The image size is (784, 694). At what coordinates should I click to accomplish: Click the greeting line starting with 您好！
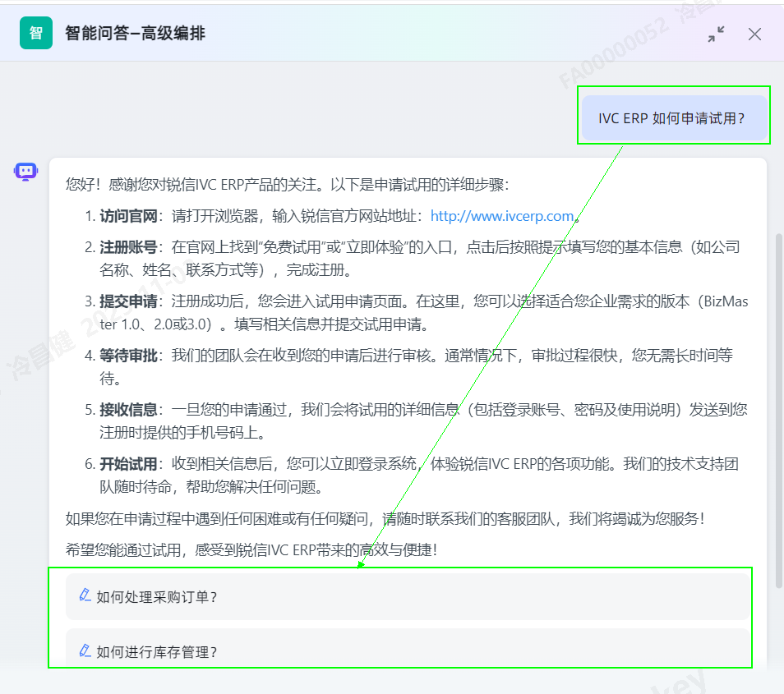tap(292, 186)
